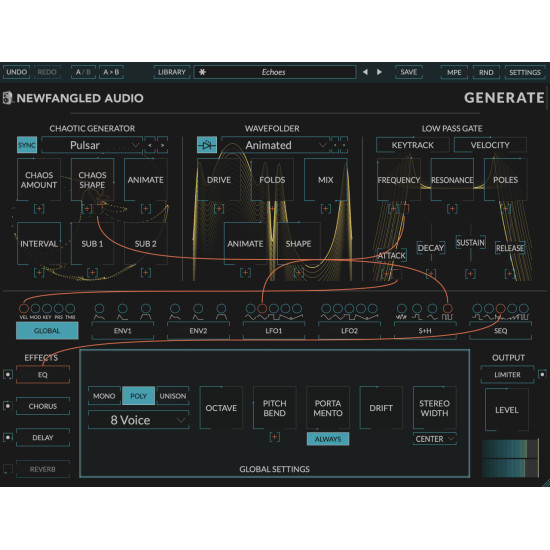Add modulation slot under Pitch Bend

pyautogui.click(x=275, y=437)
